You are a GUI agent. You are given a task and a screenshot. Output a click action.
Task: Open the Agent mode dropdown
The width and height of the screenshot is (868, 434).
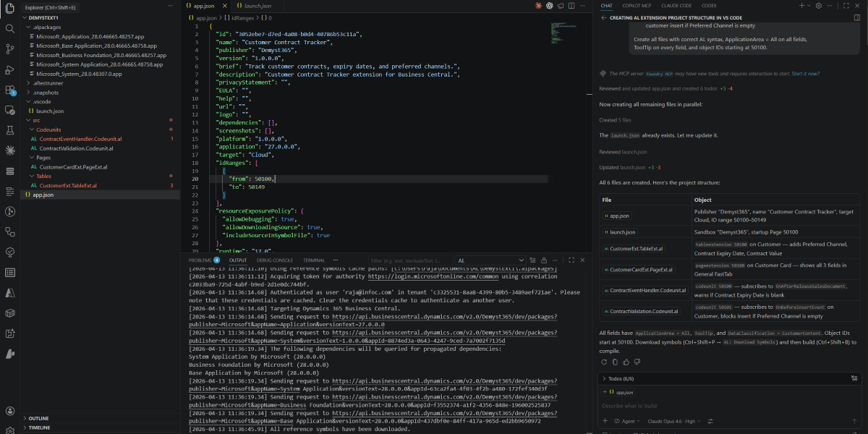tap(627, 421)
